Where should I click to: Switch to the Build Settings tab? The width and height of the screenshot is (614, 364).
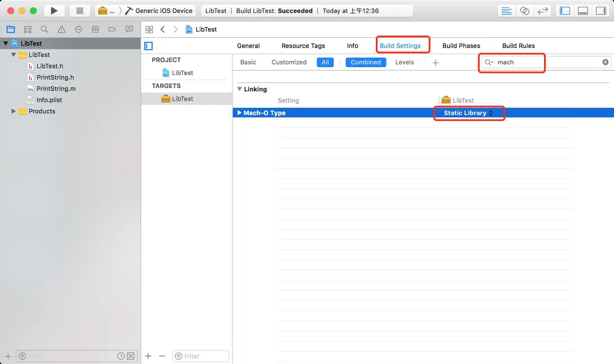click(400, 46)
